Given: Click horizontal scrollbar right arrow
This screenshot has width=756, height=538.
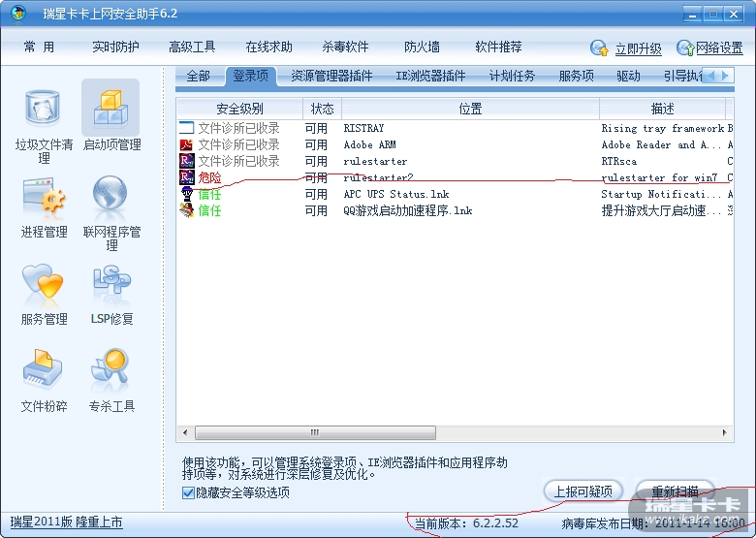Looking at the screenshot, I should 724,432.
